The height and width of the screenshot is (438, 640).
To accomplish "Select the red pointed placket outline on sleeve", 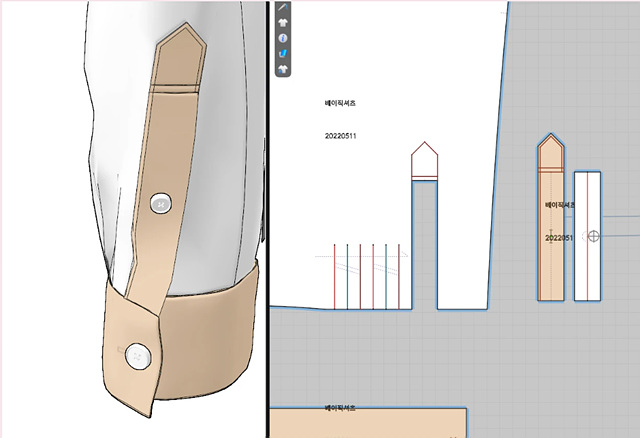I will (425, 160).
